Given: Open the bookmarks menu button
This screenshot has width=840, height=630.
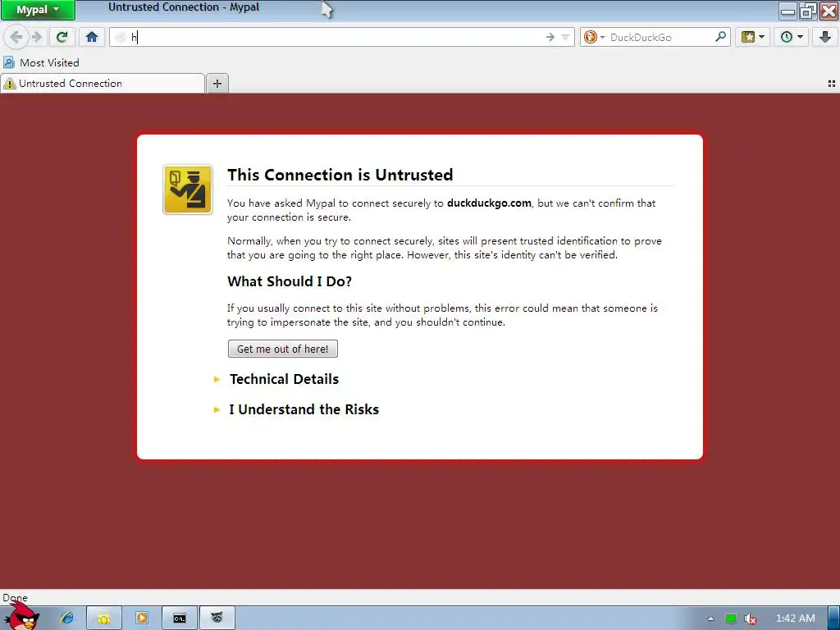Looking at the screenshot, I should point(752,37).
